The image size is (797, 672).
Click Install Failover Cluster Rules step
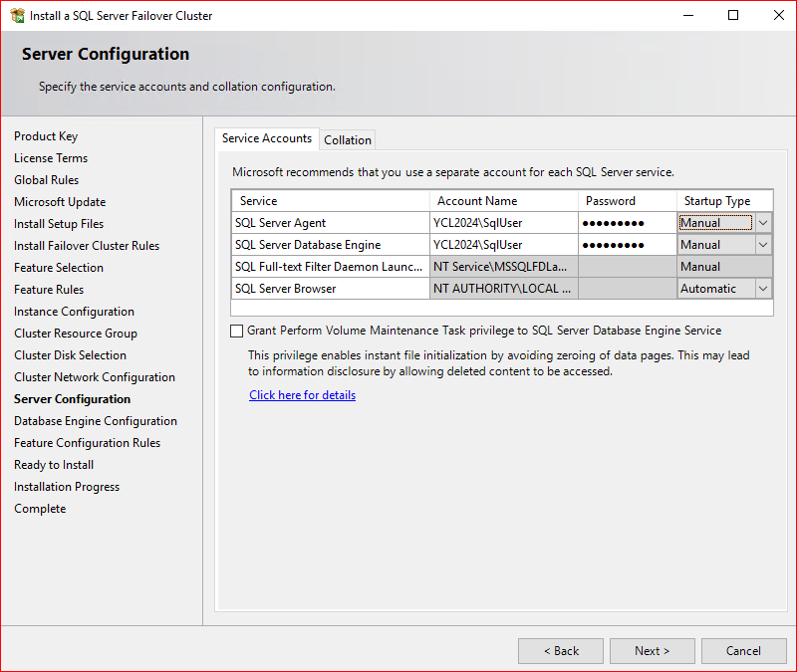(87, 246)
